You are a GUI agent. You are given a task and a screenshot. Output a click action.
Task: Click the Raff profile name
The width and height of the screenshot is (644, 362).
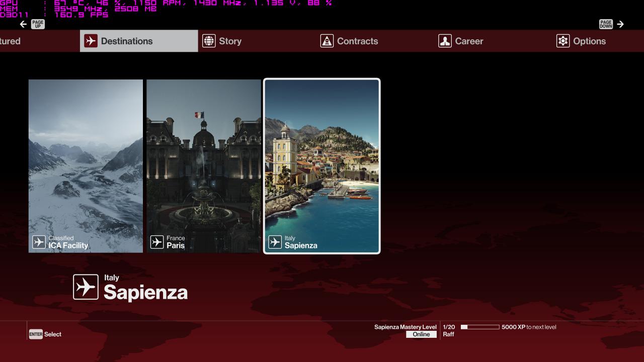coord(448,334)
